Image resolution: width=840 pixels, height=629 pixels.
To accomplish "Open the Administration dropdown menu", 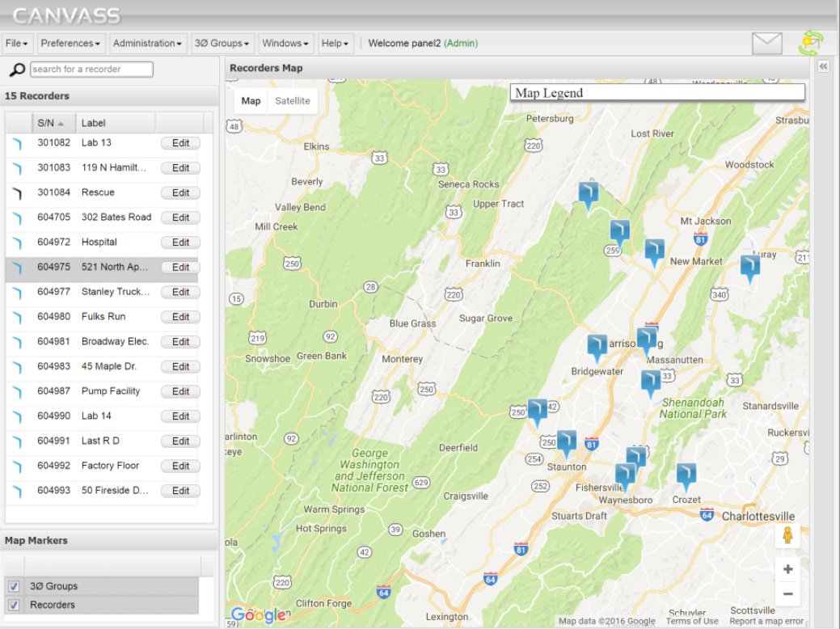I will coord(148,43).
